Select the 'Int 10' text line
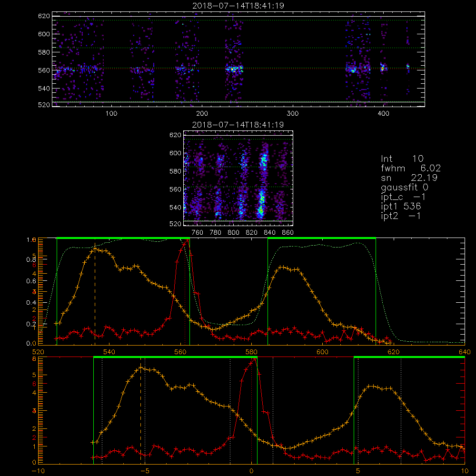This screenshot has width=476, height=476. pyautogui.click(x=402, y=159)
